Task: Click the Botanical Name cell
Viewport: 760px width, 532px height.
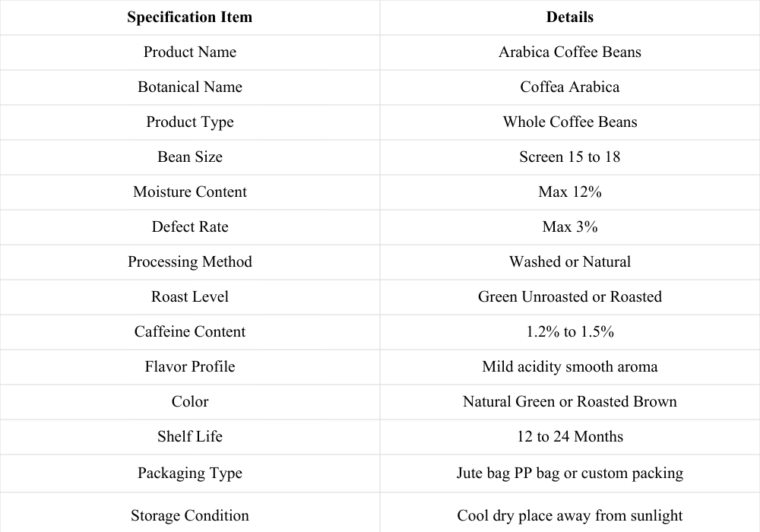Action: pos(189,87)
